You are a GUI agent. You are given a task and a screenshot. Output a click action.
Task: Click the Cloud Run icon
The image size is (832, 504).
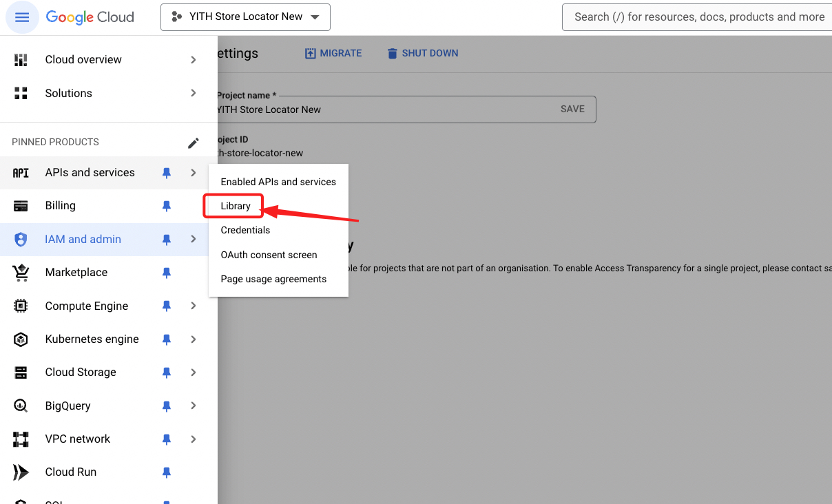point(21,472)
